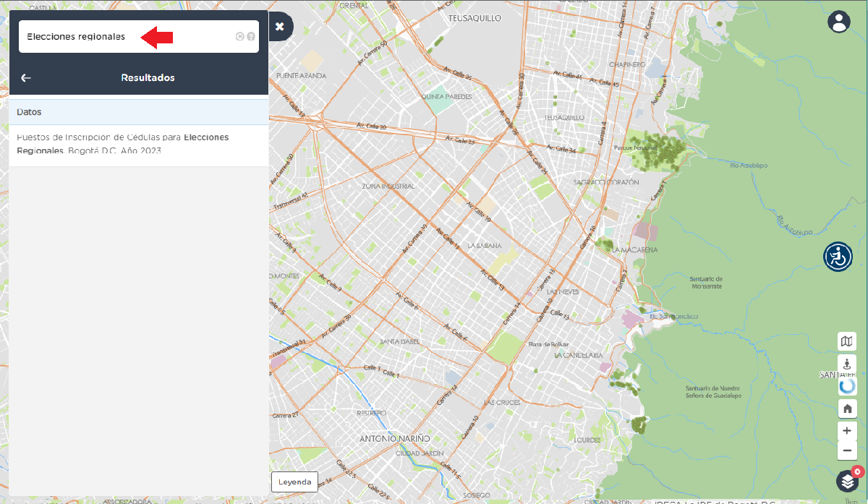
Task: Clear the search text with the small X icon
Action: click(239, 36)
